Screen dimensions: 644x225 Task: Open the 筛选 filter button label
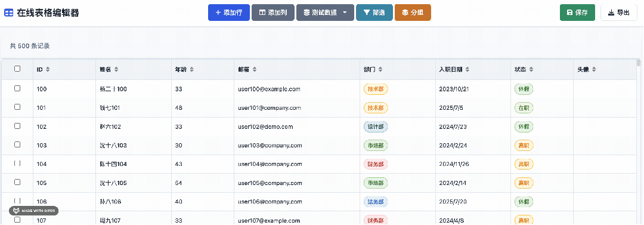pos(379,13)
